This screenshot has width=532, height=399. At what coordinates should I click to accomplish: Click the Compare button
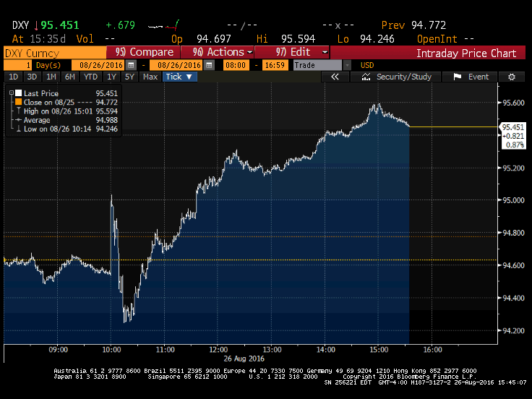point(144,52)
